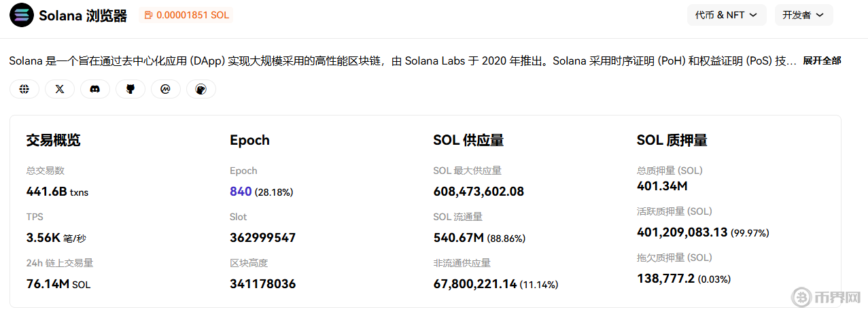Open Epoch 840 link

click(241, 192)
